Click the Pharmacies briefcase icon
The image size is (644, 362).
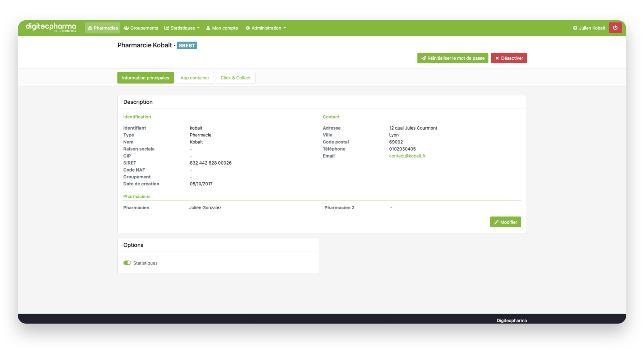point(90,28)
